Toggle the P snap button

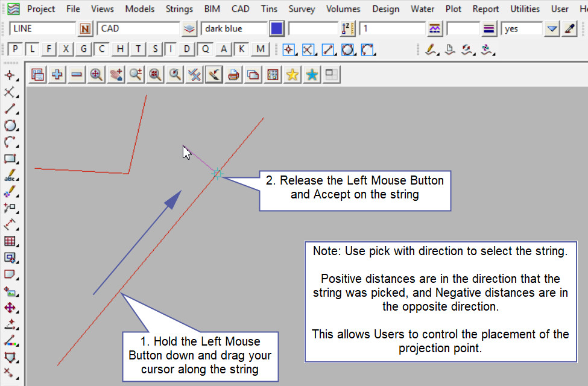pos(15,49)
